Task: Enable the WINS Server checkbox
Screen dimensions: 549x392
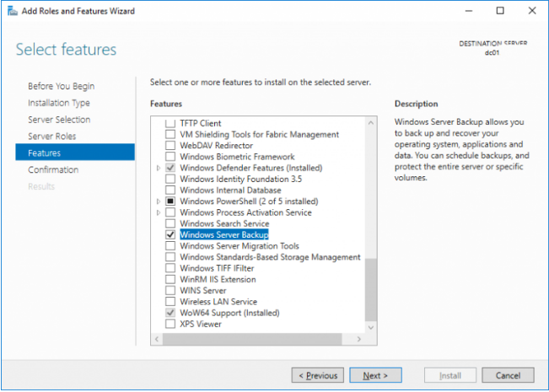Action: [x=170, y=291]
